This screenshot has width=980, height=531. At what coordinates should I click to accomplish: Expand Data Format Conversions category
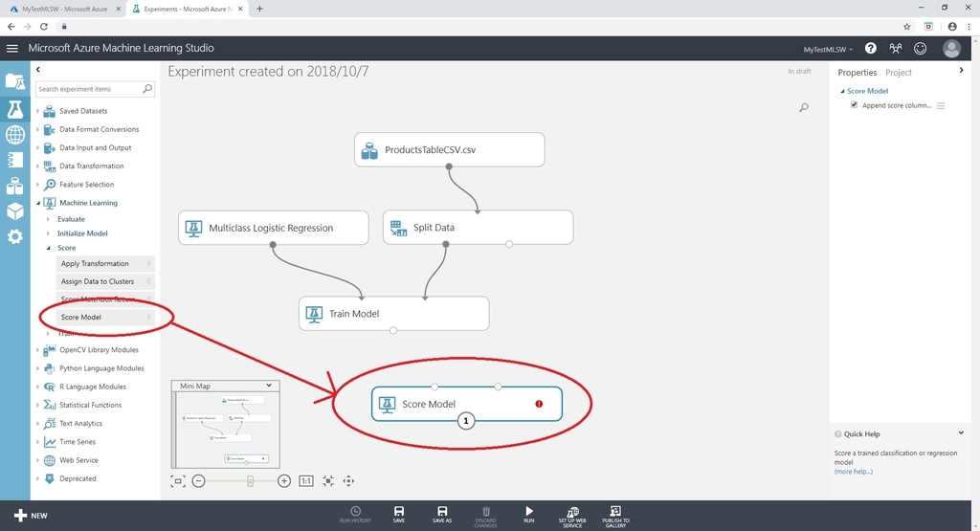37,129
